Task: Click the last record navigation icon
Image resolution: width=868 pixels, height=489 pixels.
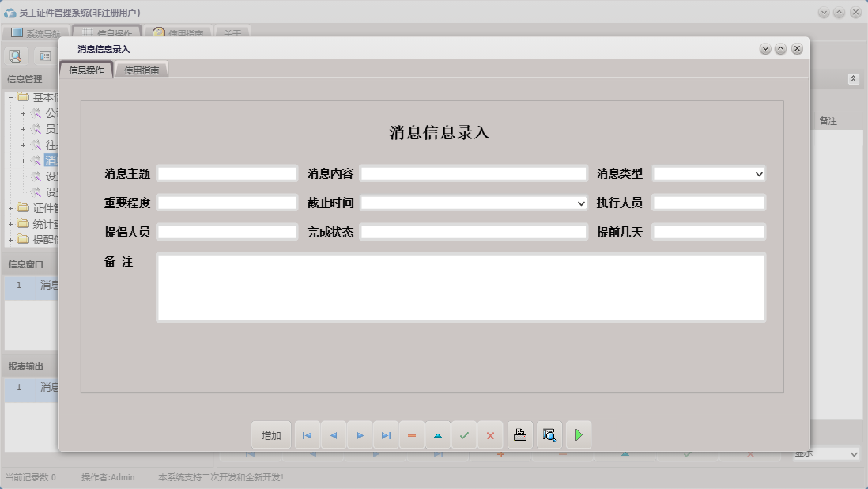Action: tap(386, 434)
